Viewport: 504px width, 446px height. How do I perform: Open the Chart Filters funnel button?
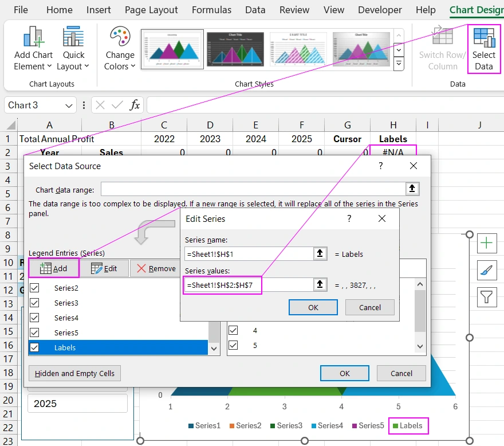pyautogui.click(x=487, y=297)
